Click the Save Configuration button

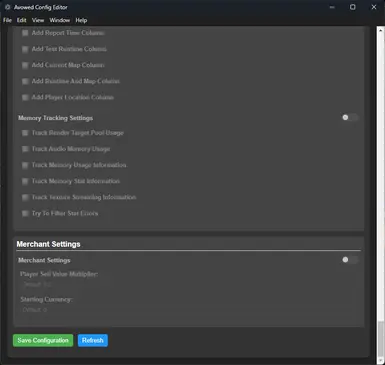[x=43, y=340]
